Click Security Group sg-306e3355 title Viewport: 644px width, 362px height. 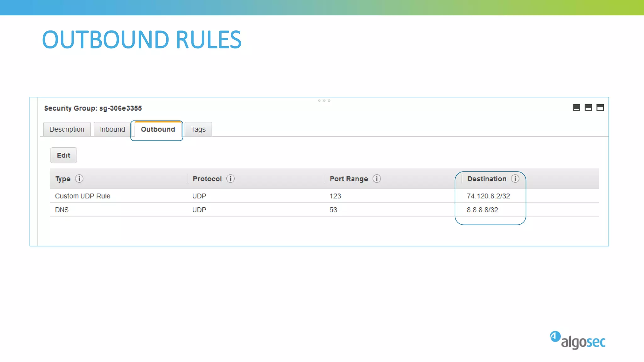[x=93, y=108]
